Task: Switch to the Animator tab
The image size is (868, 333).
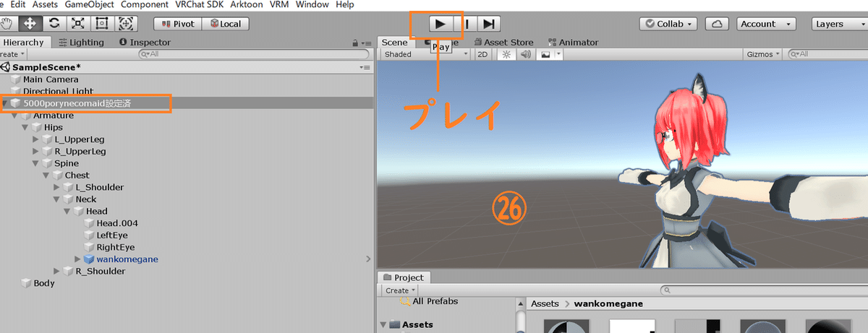Action: pyautogui.click(x=573, y=43)
